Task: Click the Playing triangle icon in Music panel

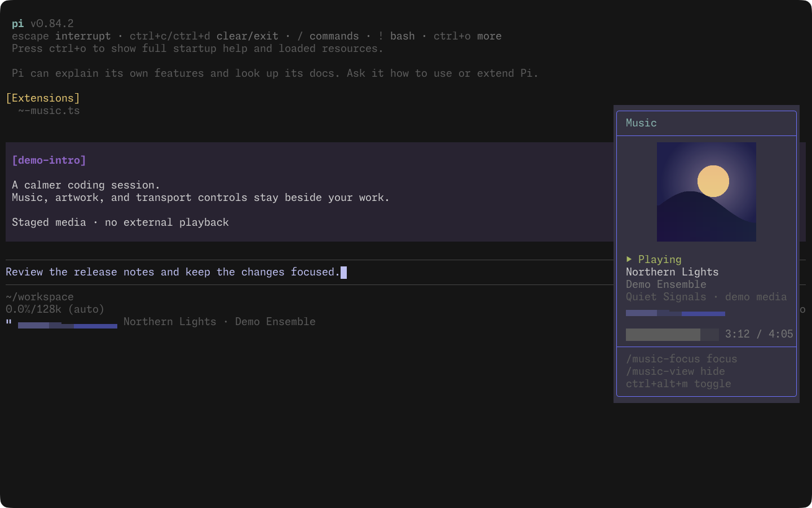Action: [x=629, y=259]
